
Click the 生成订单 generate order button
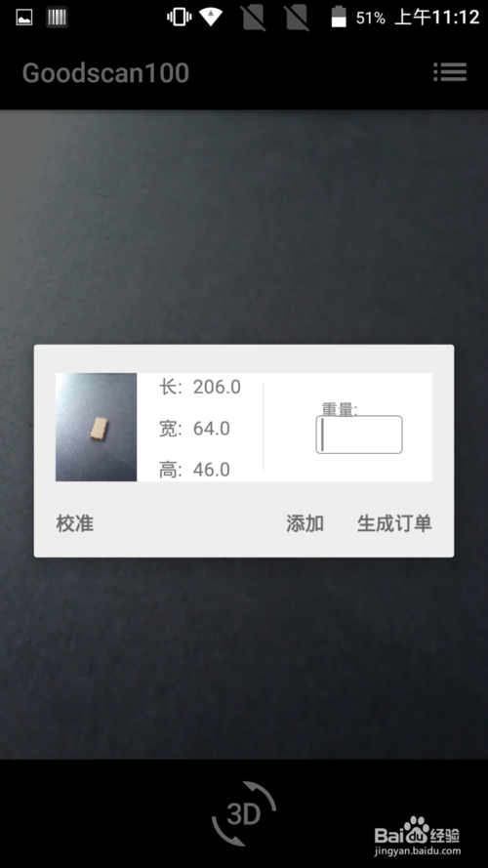point(394,523)
